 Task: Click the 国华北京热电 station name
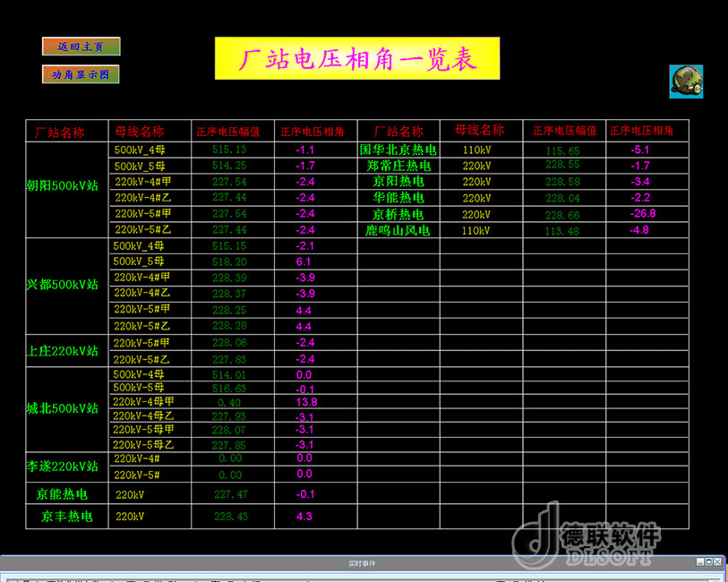pyautogui.click(x=398, y=150)
